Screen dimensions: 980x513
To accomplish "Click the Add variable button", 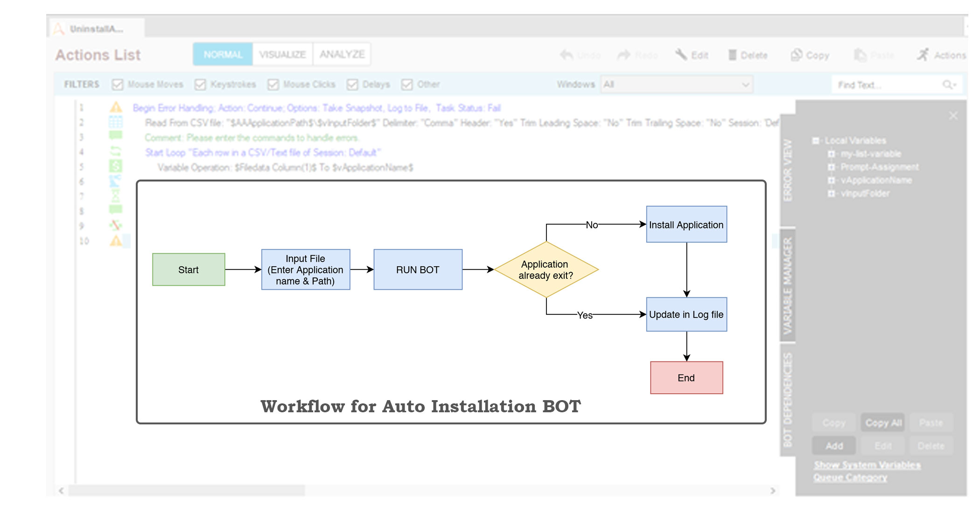I will pyautogui.click(x=834, y=446).
